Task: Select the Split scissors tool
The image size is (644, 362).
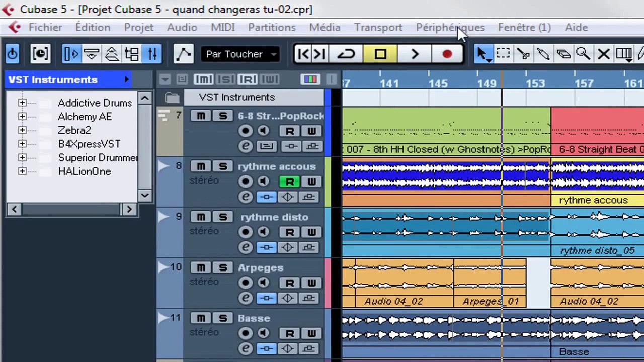Action: [x=523, y=54]
